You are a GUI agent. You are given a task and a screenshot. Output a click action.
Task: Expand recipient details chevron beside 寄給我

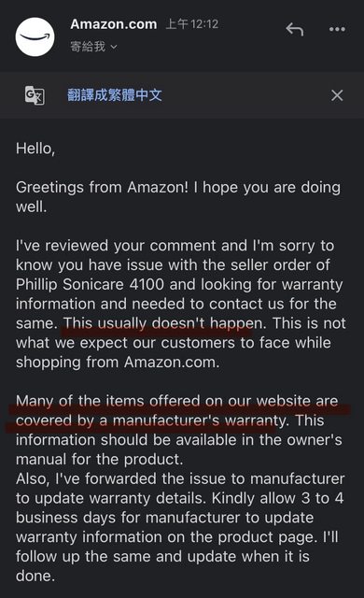pyautogui.click(x=114, y=48)
